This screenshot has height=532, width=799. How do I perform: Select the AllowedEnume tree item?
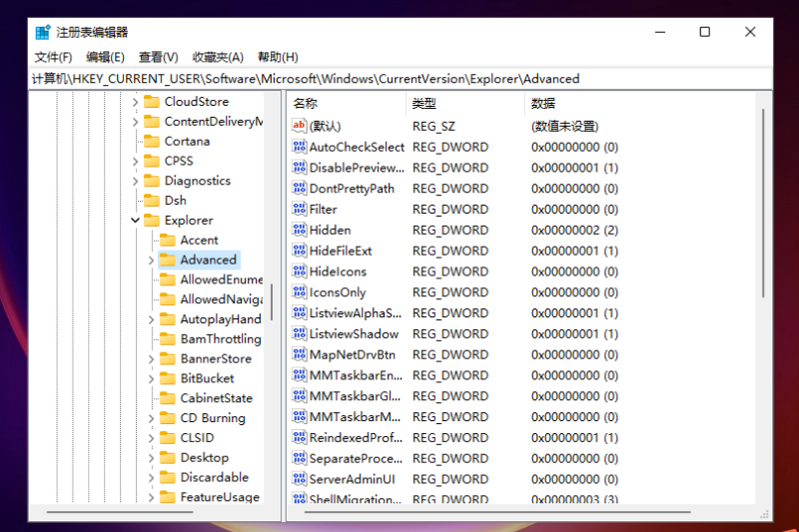coord(221,279)
